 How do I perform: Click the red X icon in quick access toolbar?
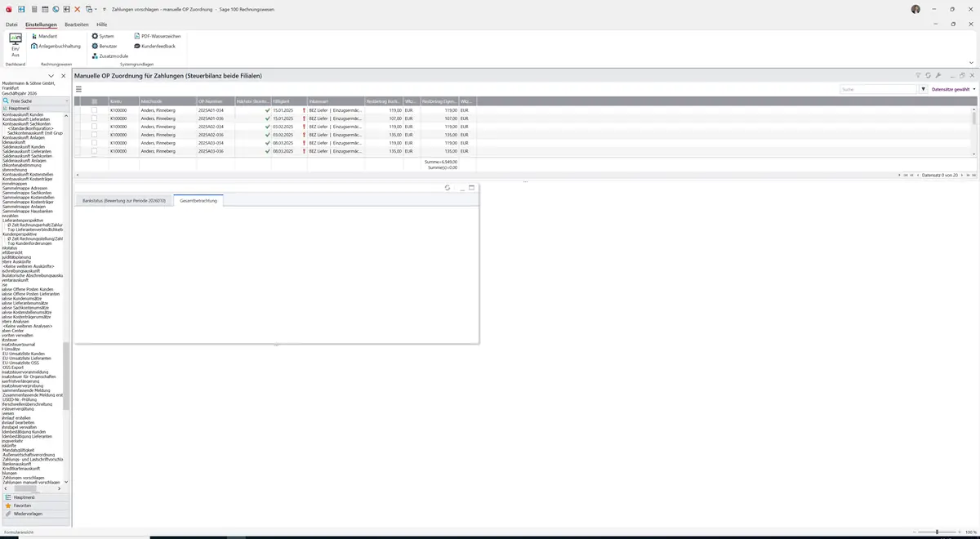tap(77, 9)
